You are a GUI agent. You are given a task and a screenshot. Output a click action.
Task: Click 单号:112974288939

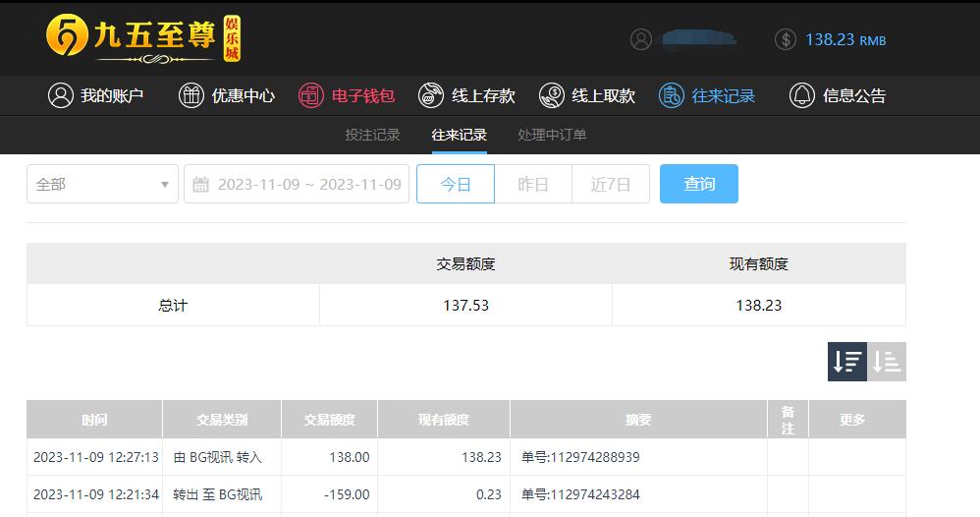580,458
